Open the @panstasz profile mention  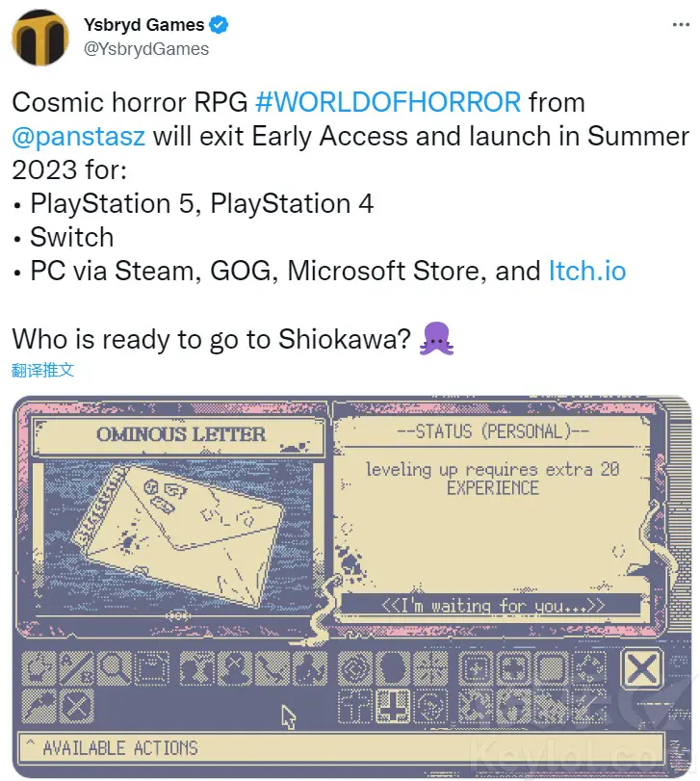79,136
